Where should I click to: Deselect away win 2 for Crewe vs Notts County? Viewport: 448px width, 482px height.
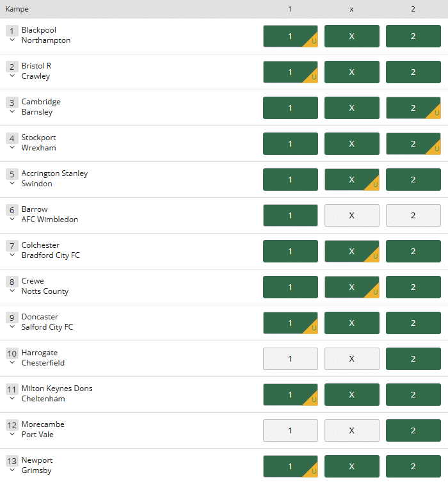(x=413, y=287)
